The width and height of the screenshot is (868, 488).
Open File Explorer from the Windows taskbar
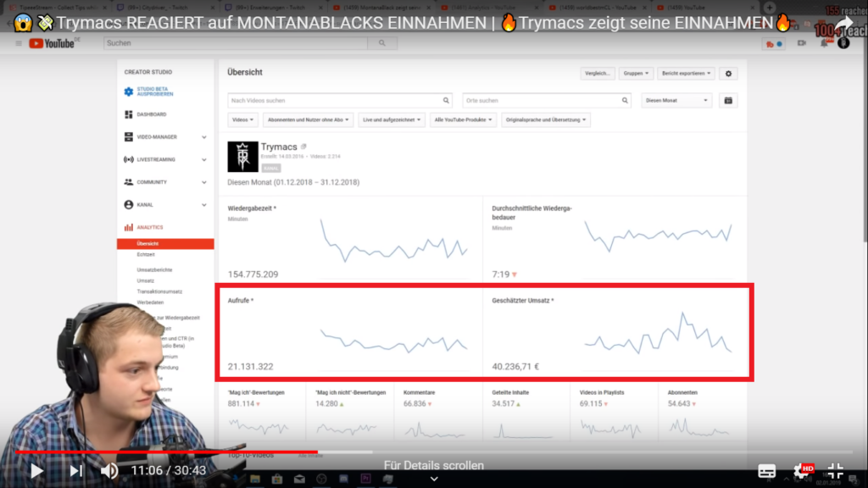254,479
